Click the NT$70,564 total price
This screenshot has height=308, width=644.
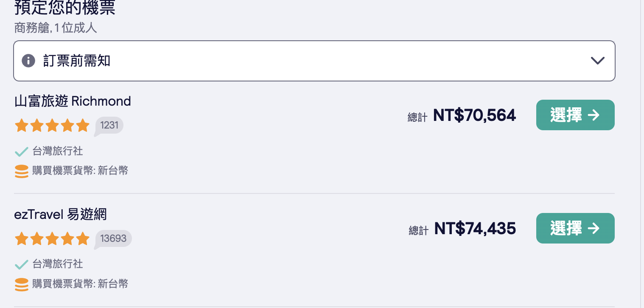474,115
